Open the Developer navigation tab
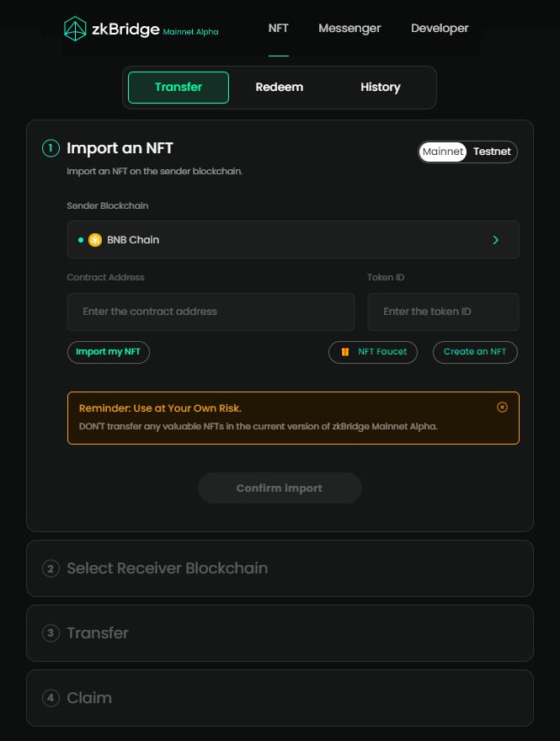The width and height of the screenshot is (560, 741). (x=440, y=29)
